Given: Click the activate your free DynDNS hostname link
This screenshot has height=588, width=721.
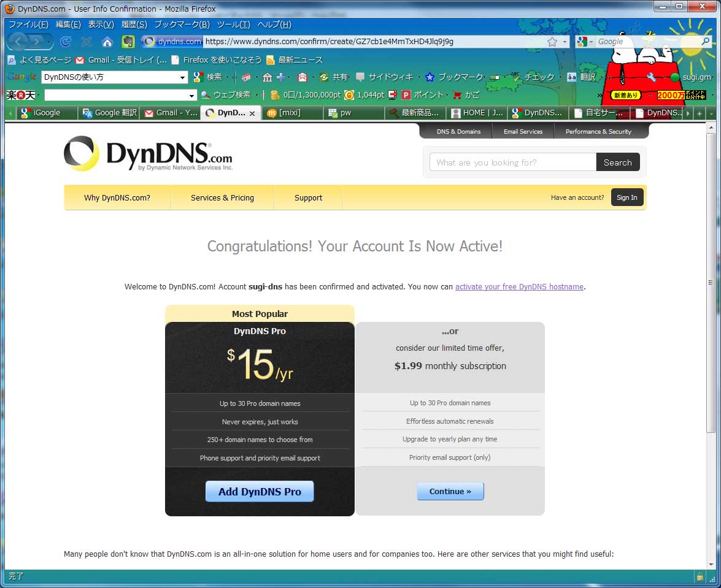Looking at the screenshot, I should click(519, 286).
